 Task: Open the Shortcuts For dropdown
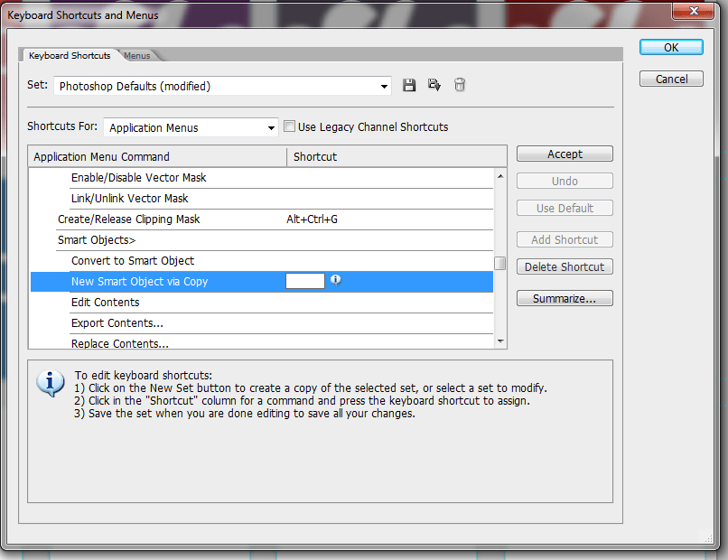point(271,127)
